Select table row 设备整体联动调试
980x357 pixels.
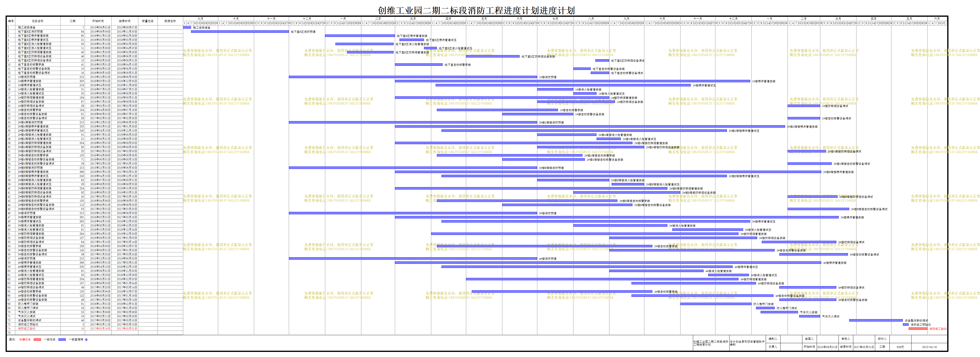point(95,320)
